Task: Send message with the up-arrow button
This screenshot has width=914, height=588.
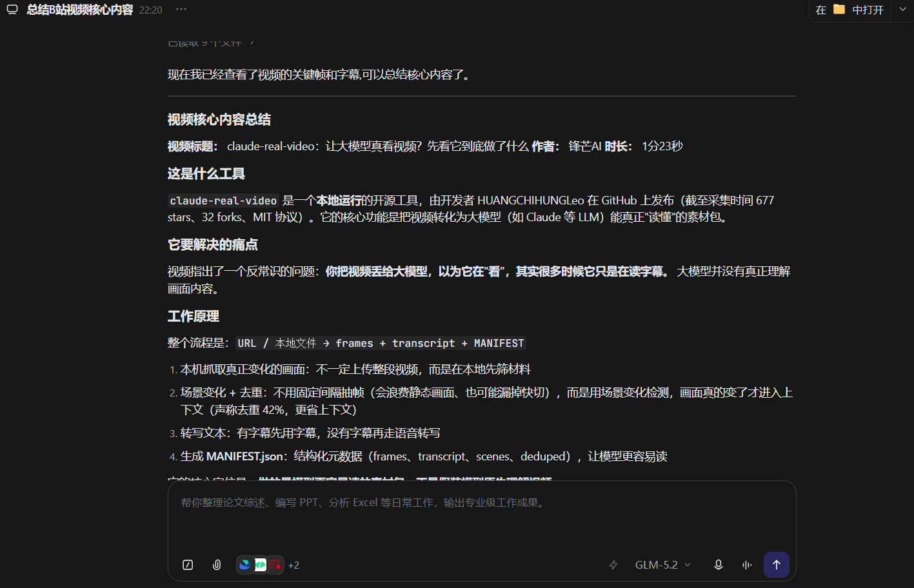Action: tap(777, 565)
